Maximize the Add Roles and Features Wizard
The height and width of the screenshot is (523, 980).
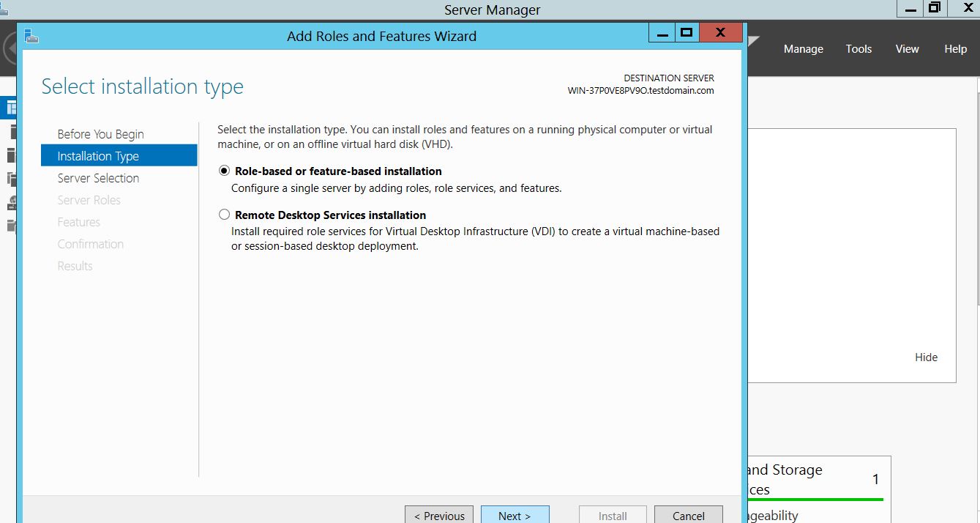[x=686, y=33]
